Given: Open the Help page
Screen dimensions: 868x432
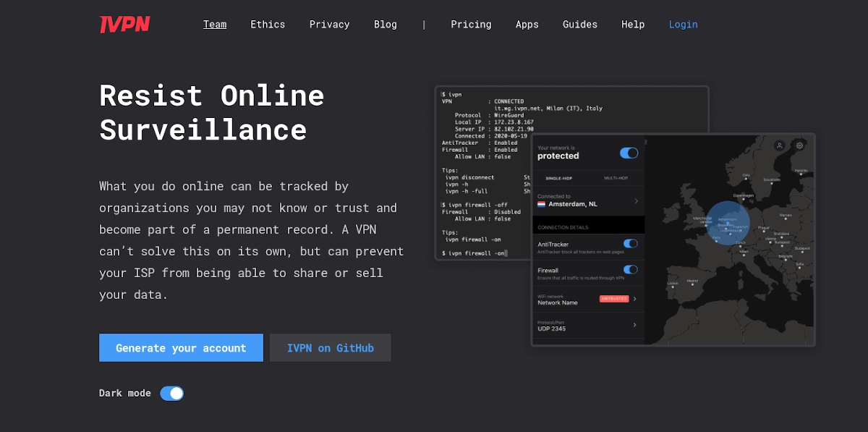Looking at the screenshot, I should click(633, 25).
